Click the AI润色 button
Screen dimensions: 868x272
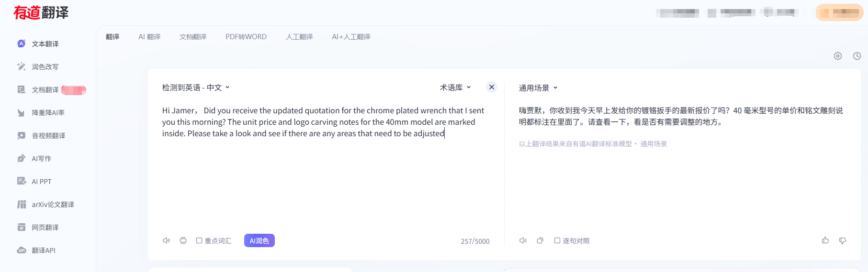point(259,240)
